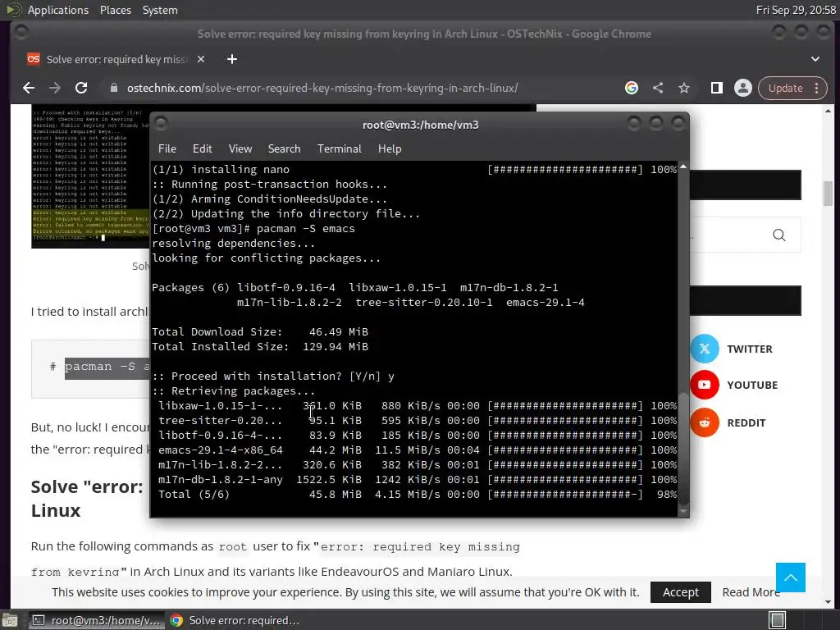840x630 pixels.
Task: Click the REDDIT text link
Action: 746,423
